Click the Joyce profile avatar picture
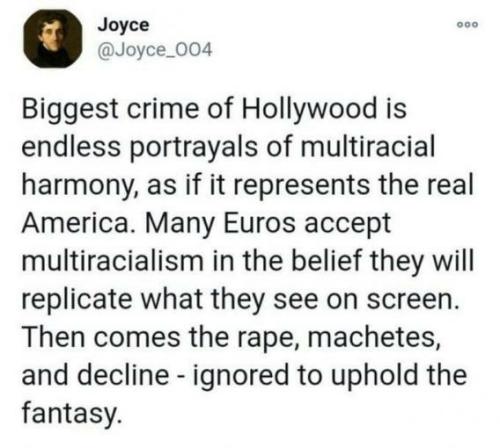Screen dimensions: 500x448 click(53, 39)
